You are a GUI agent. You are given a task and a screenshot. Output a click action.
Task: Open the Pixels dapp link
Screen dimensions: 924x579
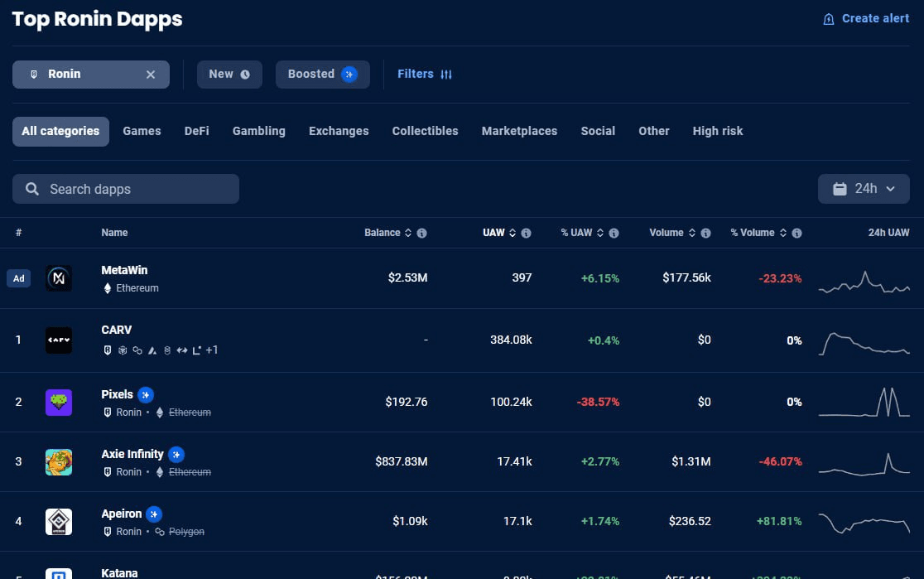coord(117,394)
